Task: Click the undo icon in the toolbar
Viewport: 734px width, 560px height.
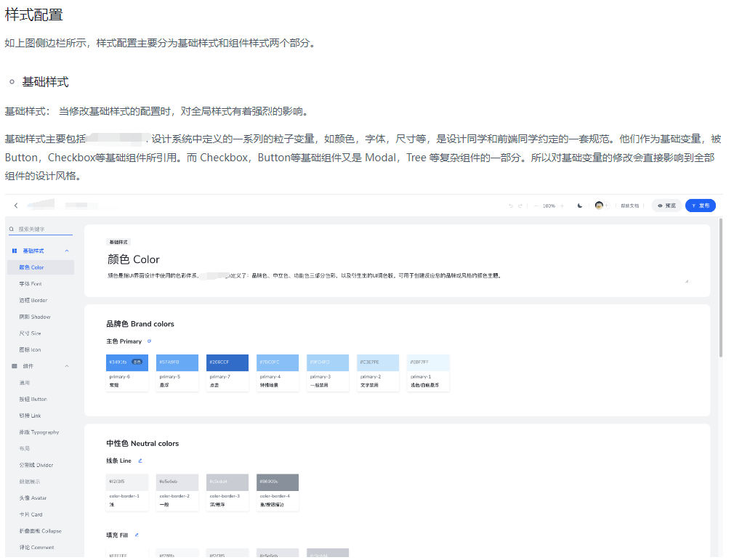Action: coord(511,206)
